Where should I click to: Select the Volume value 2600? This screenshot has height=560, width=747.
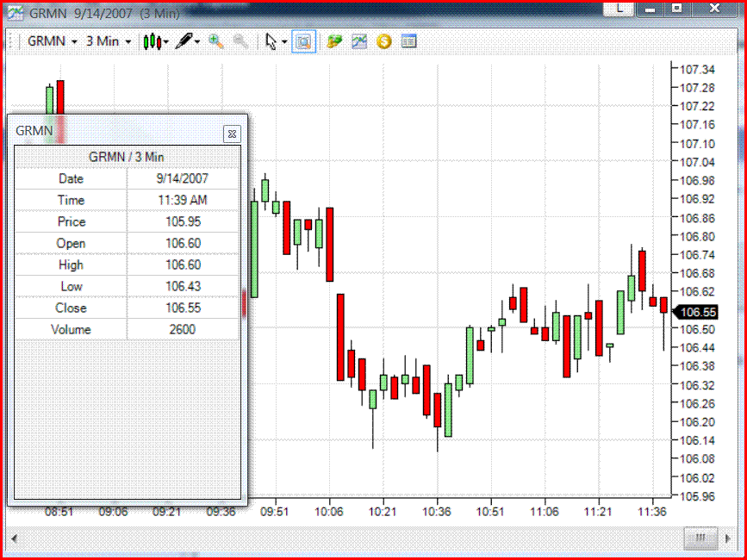(183, 329)
